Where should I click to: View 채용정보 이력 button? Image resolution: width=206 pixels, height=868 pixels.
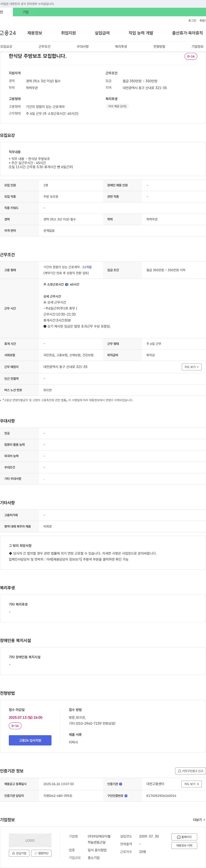pyautogui.click(x=184, y=846)
